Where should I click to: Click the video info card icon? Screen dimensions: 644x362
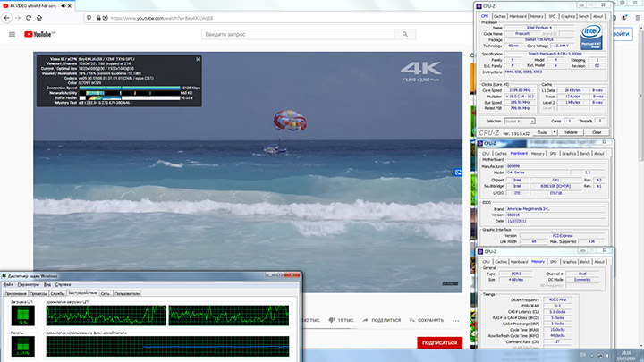pos(458,173)
